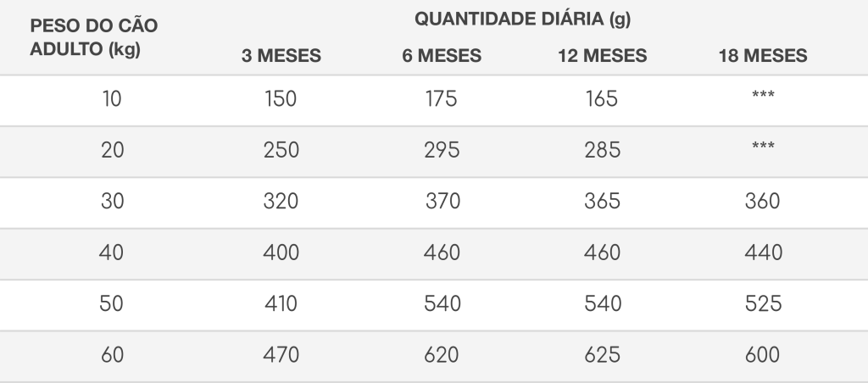Select the 20 kg weight cell
Image resolution: width=868 pixels, height=383 pixels.
pos(113,150)
